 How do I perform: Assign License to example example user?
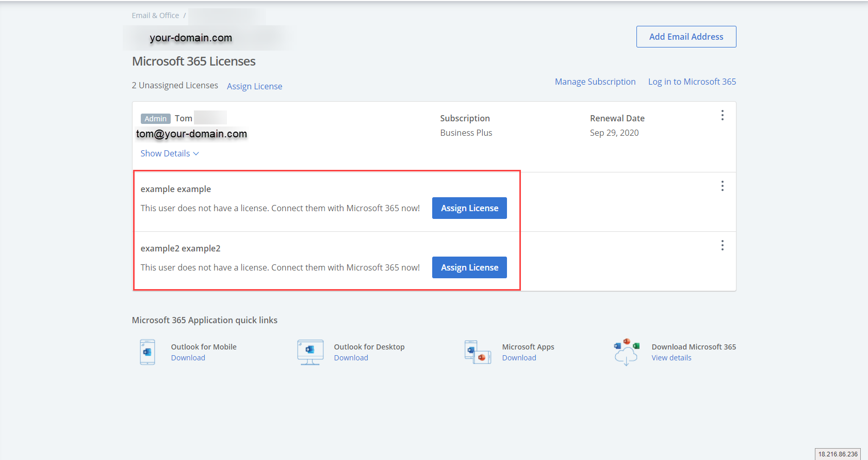pyautogui.click(x=469, y=208)
